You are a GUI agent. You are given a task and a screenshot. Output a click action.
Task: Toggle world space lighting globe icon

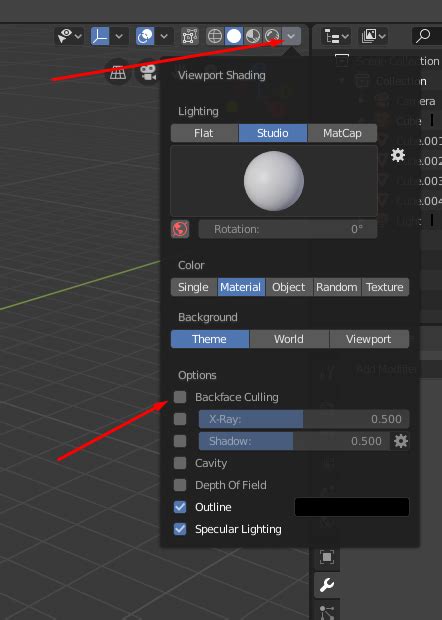click(180, 229)
